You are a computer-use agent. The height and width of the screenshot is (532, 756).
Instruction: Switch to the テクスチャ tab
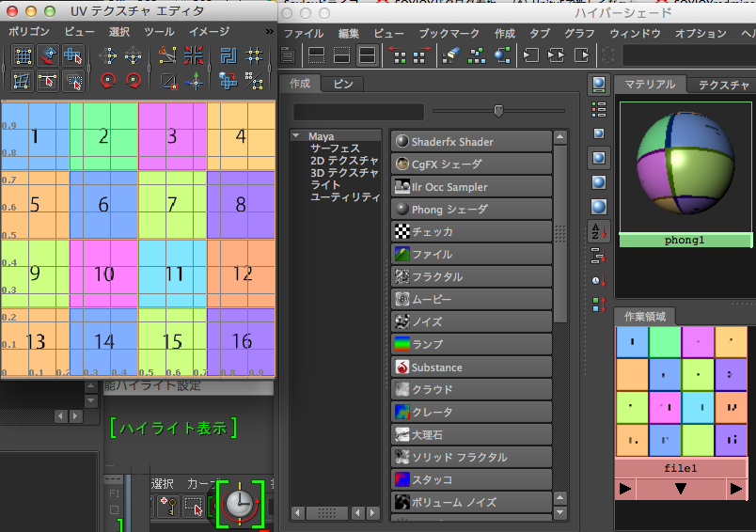pyautogui.click(x=722, y=85)
